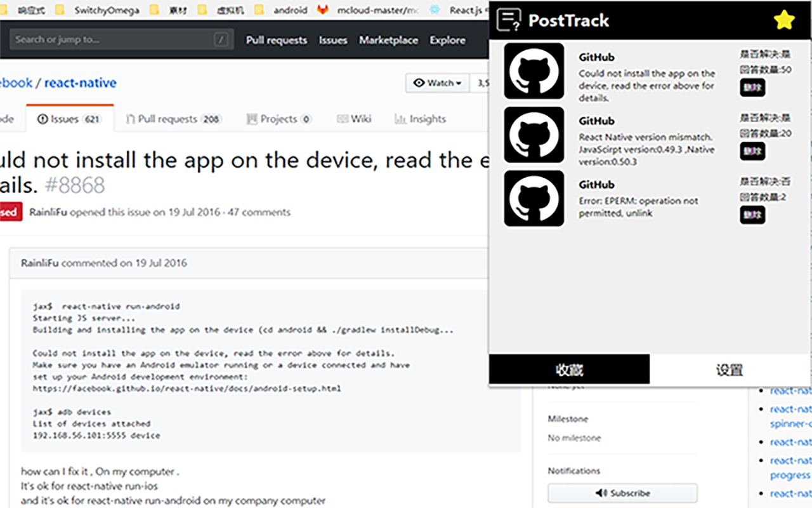Click the android-setup.html URL in code block
812x508 pixels.
coord(187,388)
